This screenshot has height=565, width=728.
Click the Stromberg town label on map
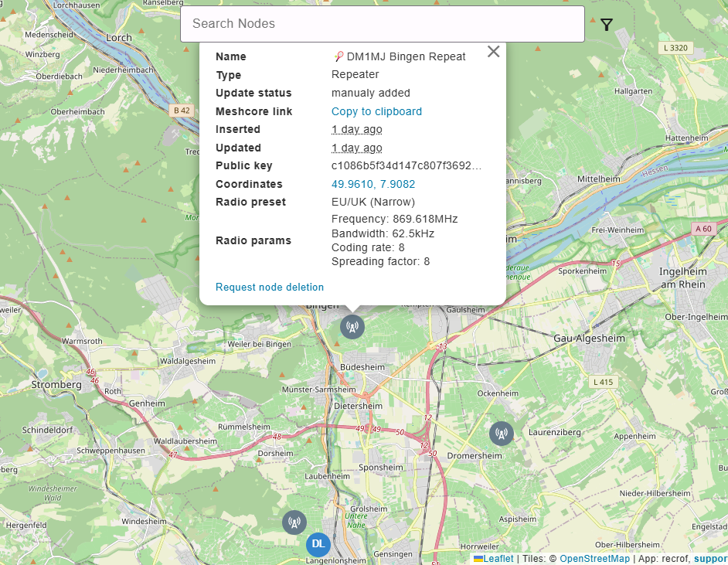click(56, 384)
